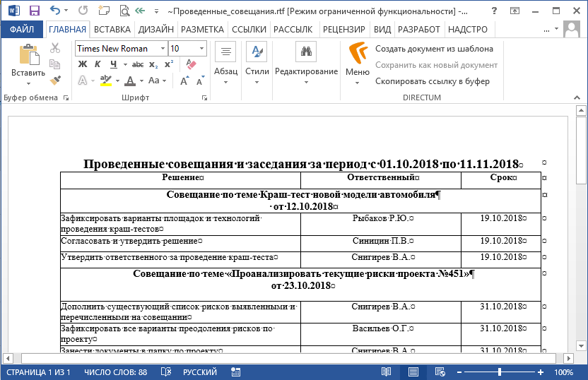
Task: Zoom in with the plus button
Action: coord(541,372)
